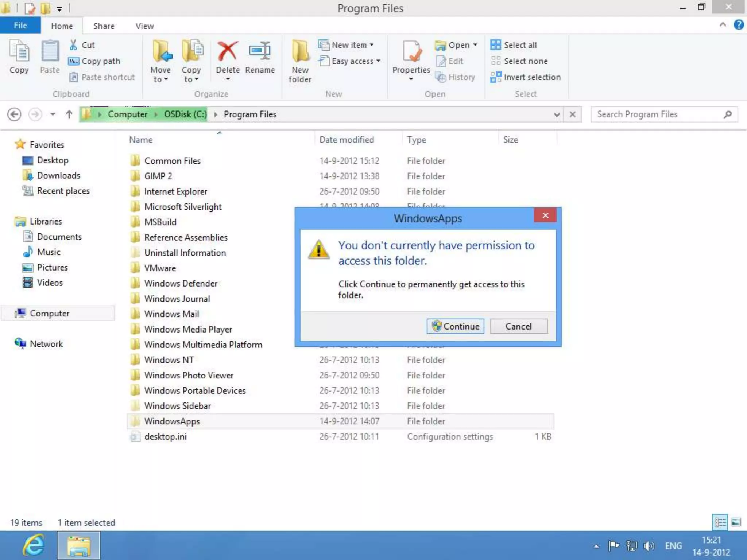Open the volume speaker tray icon
Screen dimensions: 747x560
649,546
